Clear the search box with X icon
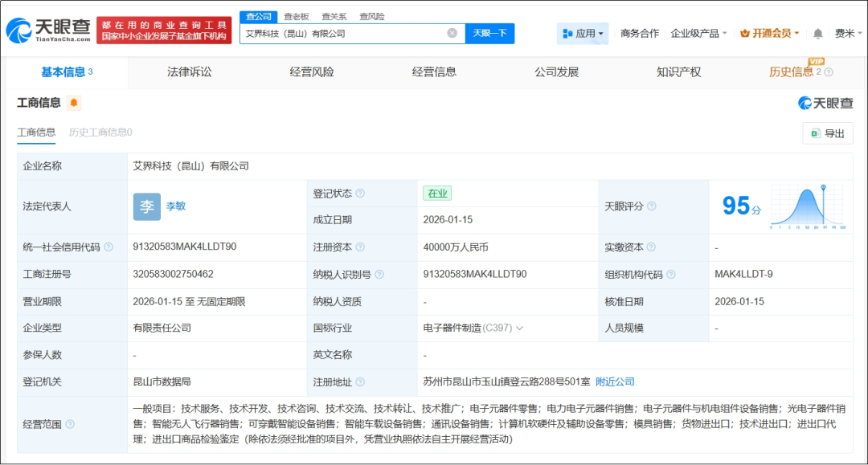 (x=452, y=33)
